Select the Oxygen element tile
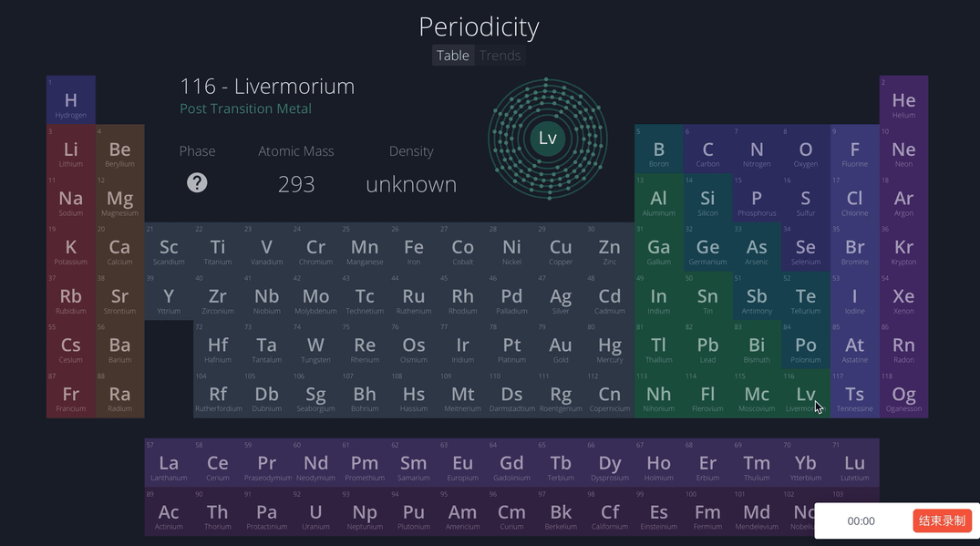The image size is (980, 546). tap(805, 150)
